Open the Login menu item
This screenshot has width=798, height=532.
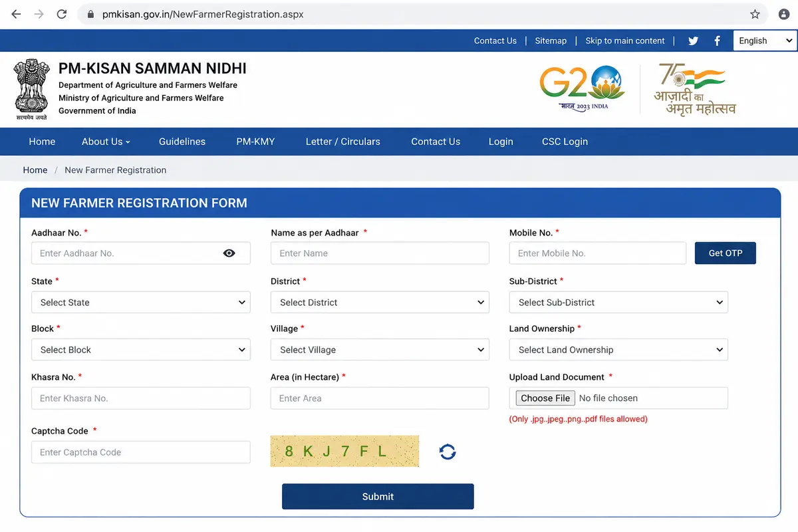tap(501, 142)
